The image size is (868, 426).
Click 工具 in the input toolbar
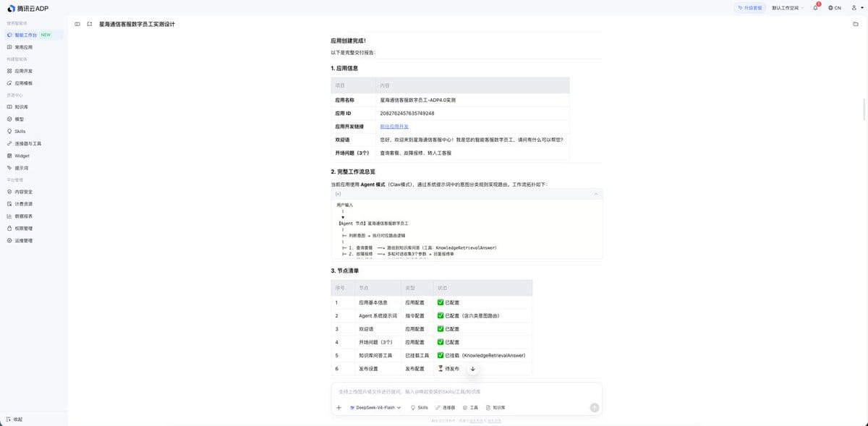click(x=470, y=407)
